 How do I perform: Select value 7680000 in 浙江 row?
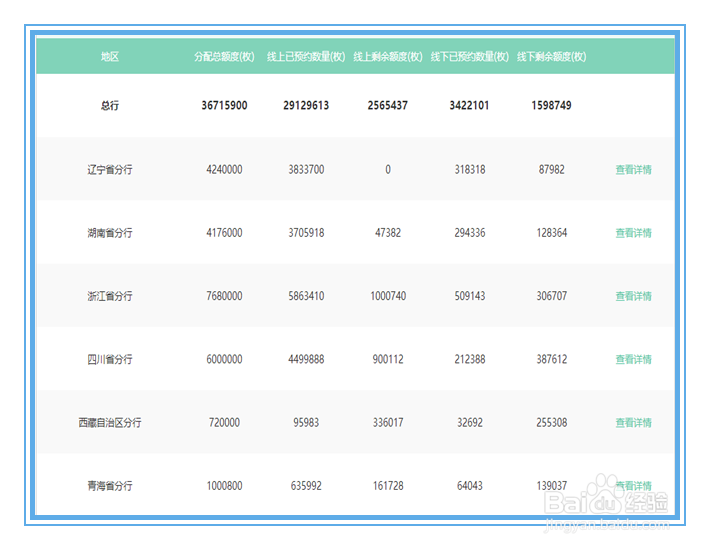click(224, 297)
